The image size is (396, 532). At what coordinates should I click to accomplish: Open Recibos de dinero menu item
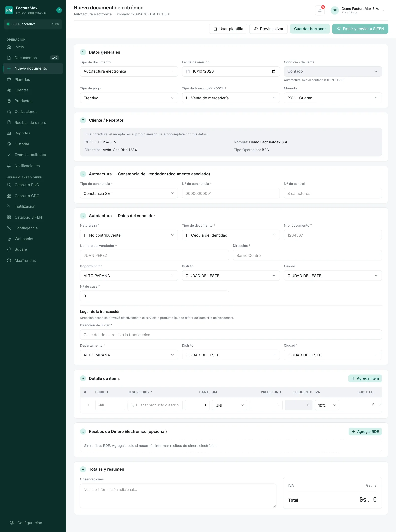coord(33,122)
